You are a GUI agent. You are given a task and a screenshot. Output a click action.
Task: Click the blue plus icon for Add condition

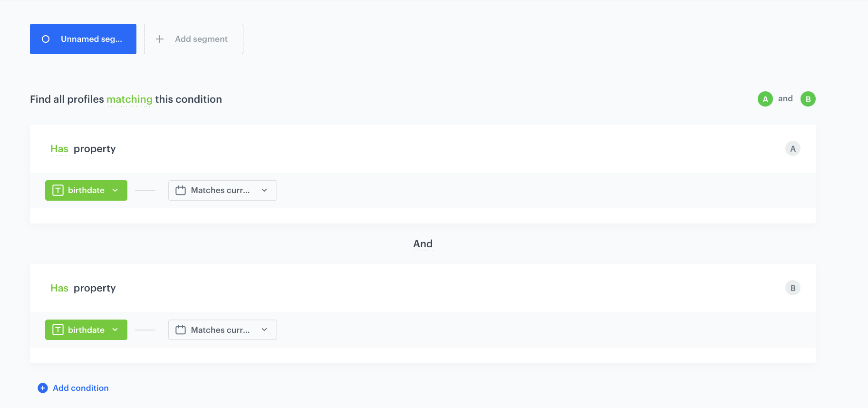point(43,388)
